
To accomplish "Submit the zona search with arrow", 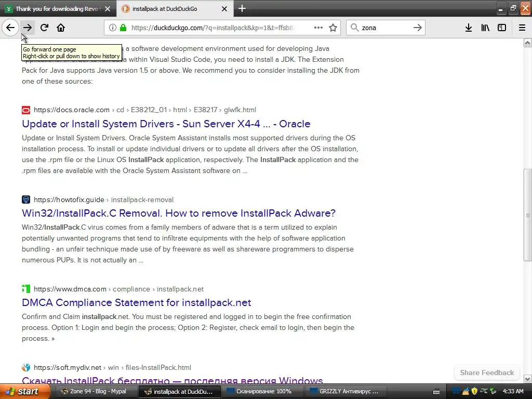I will (418, 28).
